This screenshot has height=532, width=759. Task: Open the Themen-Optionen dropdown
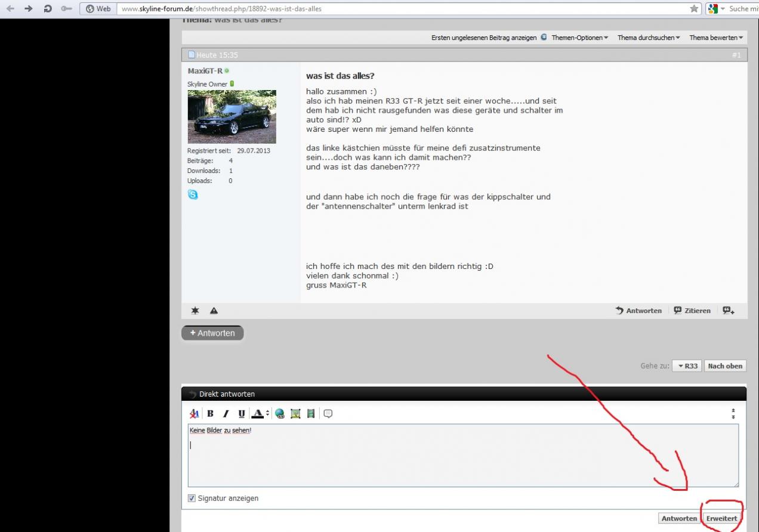point(579,38)
